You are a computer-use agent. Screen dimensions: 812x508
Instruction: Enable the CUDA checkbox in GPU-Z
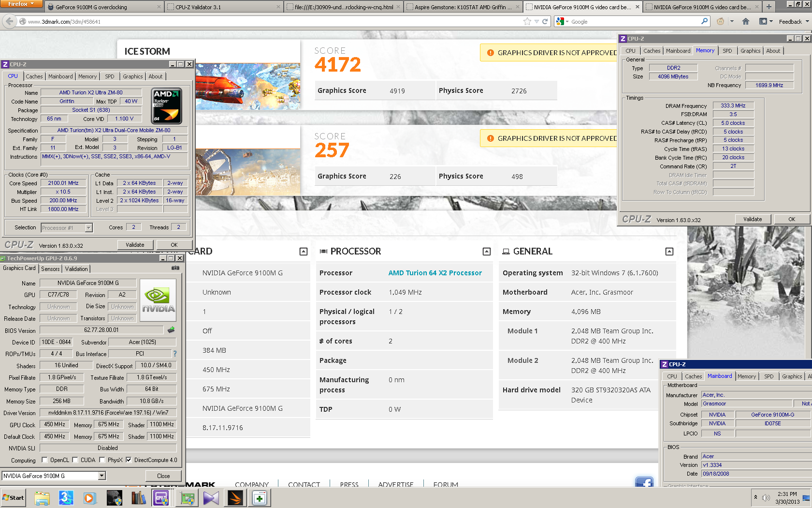point(75,460)
